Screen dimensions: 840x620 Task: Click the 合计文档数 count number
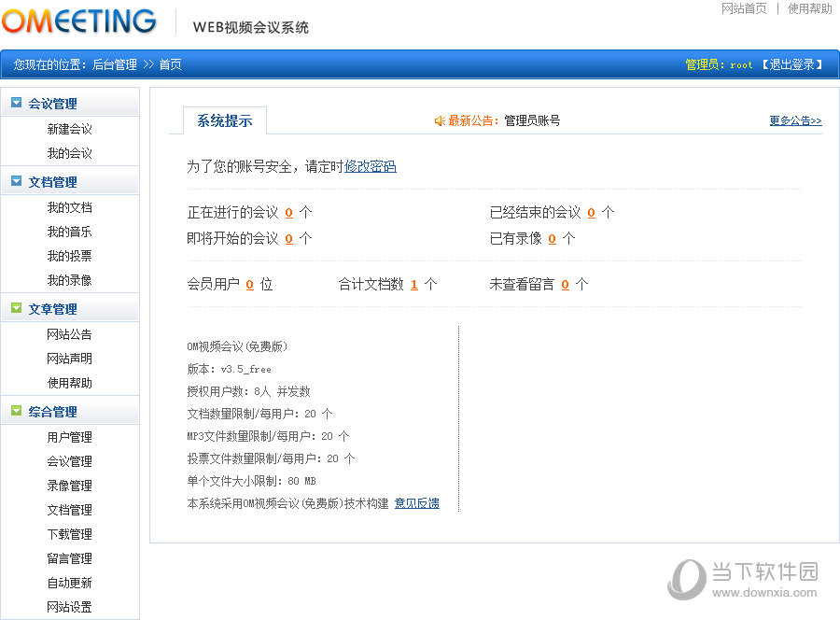click(414, 285)
